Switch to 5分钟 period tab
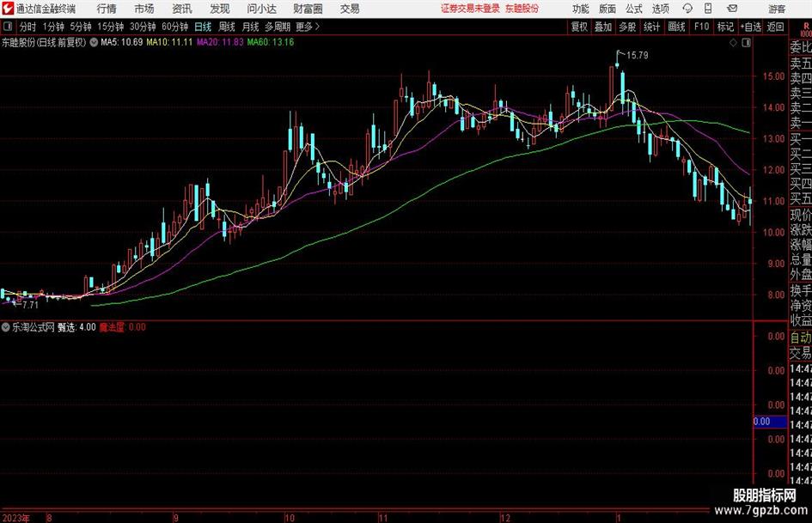 click(x=81, y=27)
